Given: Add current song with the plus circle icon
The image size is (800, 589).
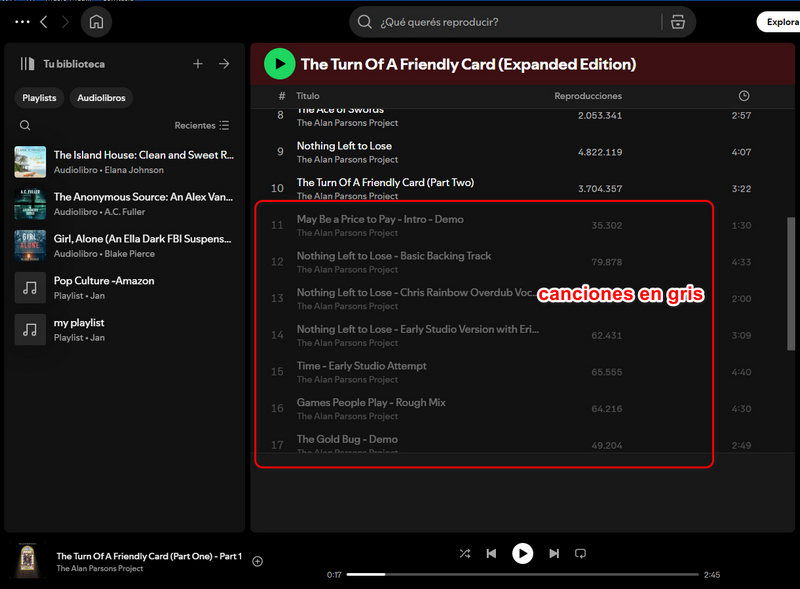Looking at the screenshot, I should click(257, 561).
